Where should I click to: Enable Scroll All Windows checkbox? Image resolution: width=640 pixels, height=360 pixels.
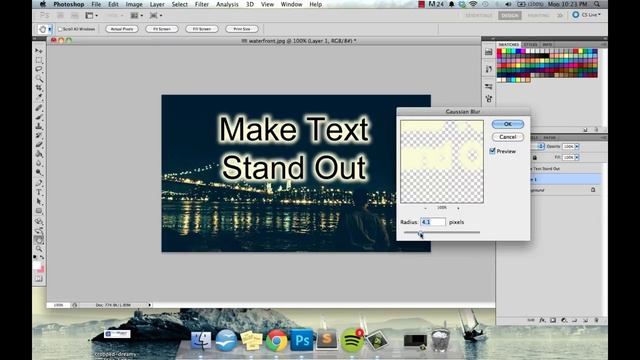60,29
